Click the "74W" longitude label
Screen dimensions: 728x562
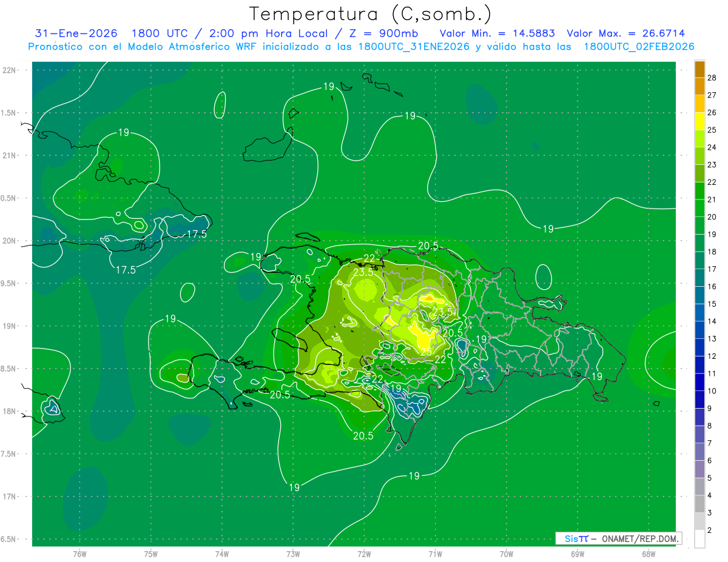(222, 554)
